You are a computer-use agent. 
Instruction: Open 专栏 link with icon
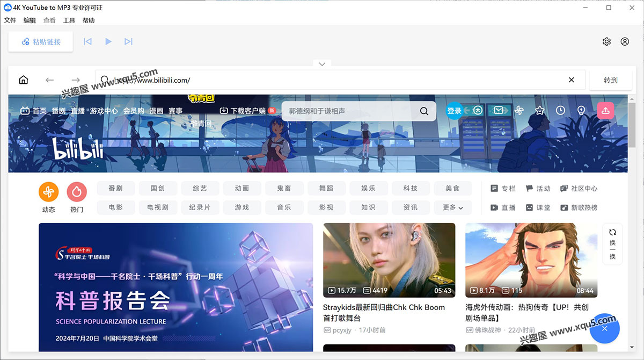point(503,189)
